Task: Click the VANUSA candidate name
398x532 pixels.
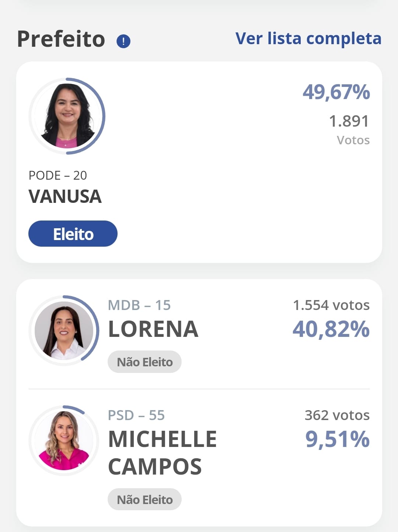Action: point(65,196)
